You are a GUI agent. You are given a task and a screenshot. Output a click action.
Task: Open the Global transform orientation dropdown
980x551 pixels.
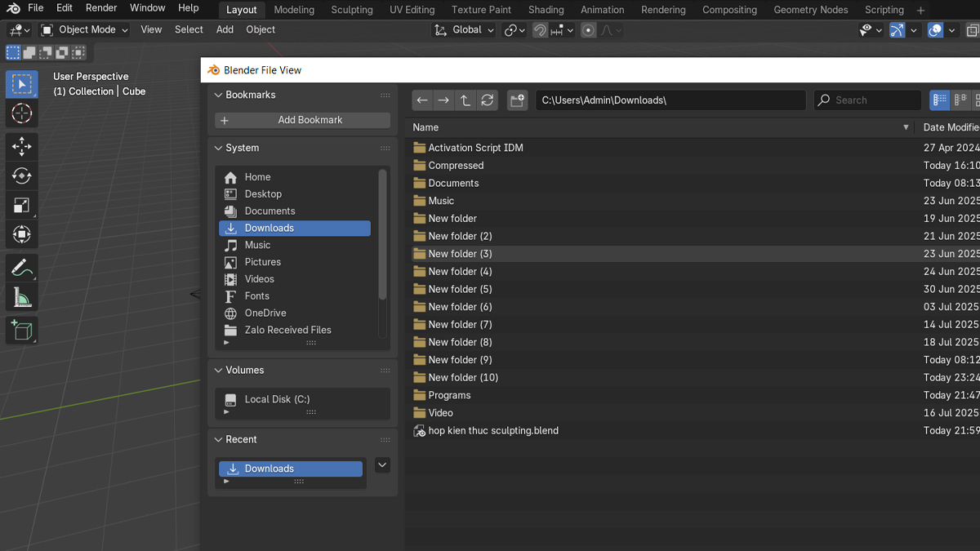pos(464,30)
